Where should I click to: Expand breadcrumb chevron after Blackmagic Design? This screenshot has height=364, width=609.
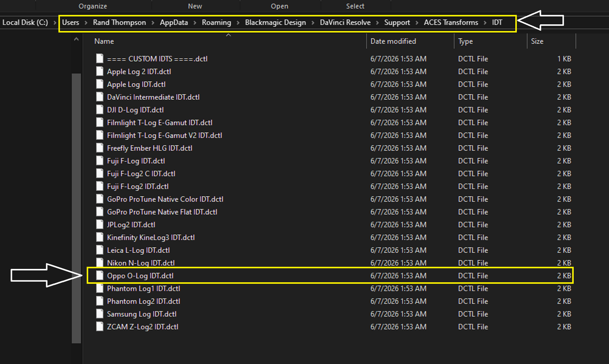tap(313, 23)
